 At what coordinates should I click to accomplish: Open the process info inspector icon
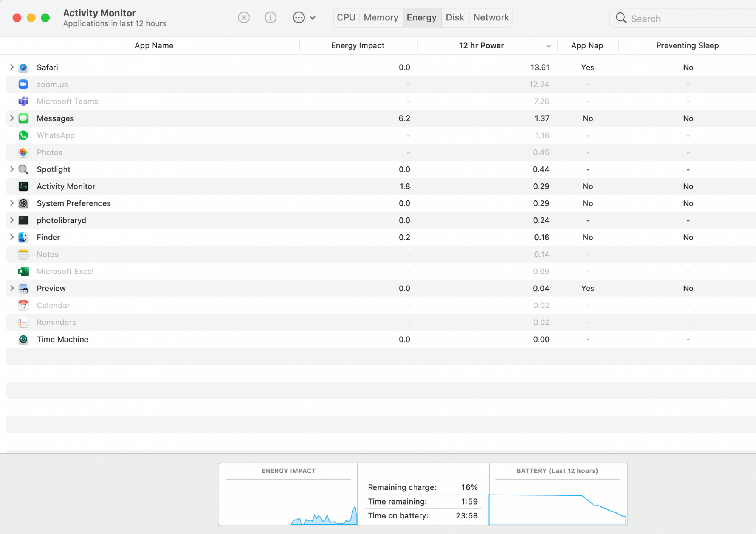[x=270, y=17]
